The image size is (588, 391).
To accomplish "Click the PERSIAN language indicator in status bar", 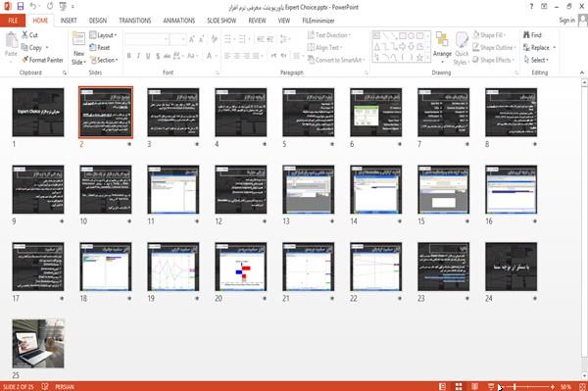I will 65,387.
